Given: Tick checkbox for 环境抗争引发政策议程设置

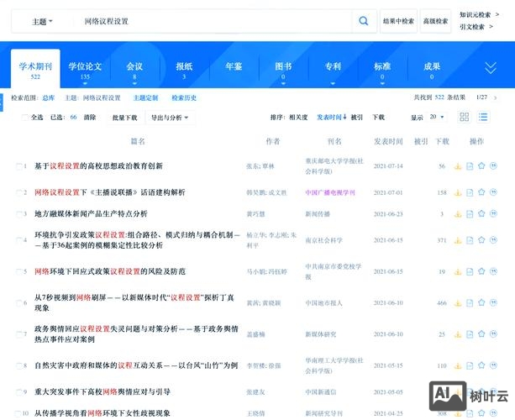Looking at the screenshot, I should tap(19, 240).
